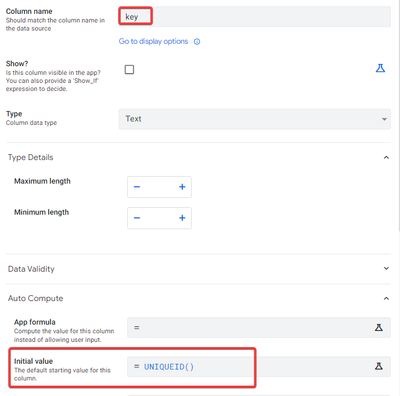Click the Auto Compute heading text
Image resolution: width=400 pixels, height=396 pixels.
[36, 298]
